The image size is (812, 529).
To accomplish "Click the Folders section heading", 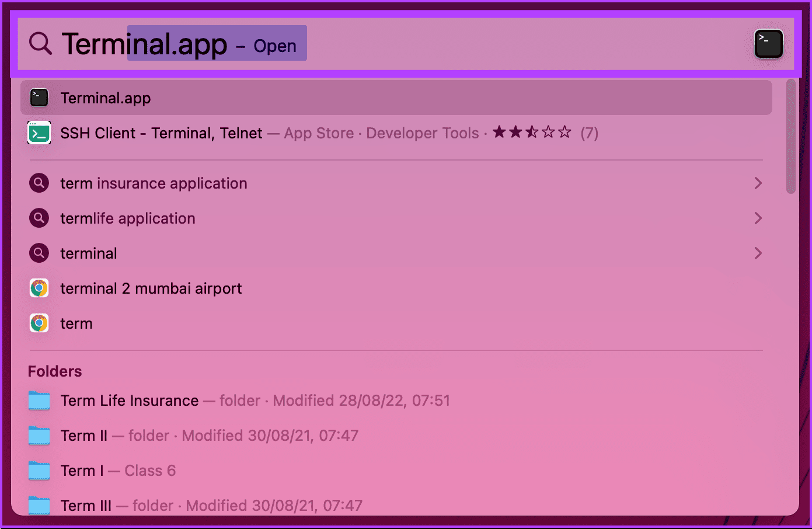I will tap(55, 371).
